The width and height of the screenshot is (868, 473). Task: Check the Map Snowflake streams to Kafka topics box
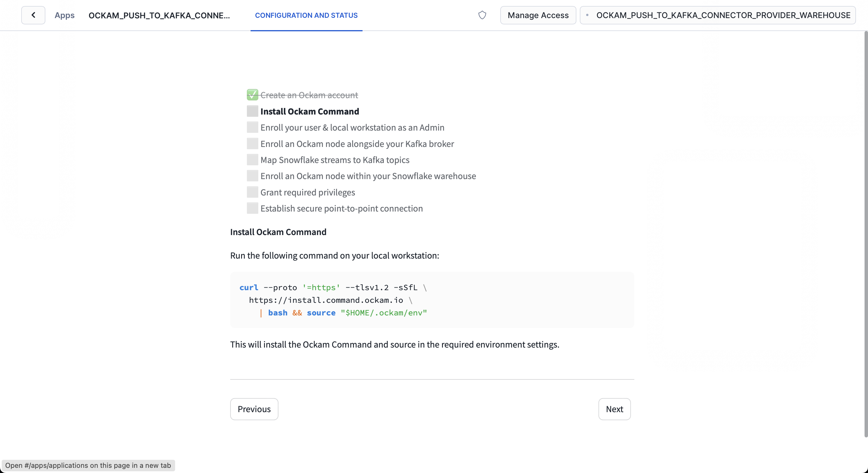(252, 160)
